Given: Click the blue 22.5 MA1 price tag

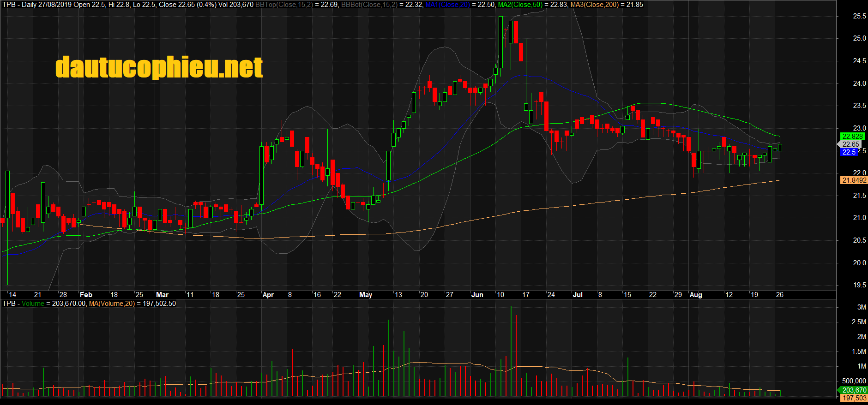Looking at the screenshot, I should (x=849, y=152).
